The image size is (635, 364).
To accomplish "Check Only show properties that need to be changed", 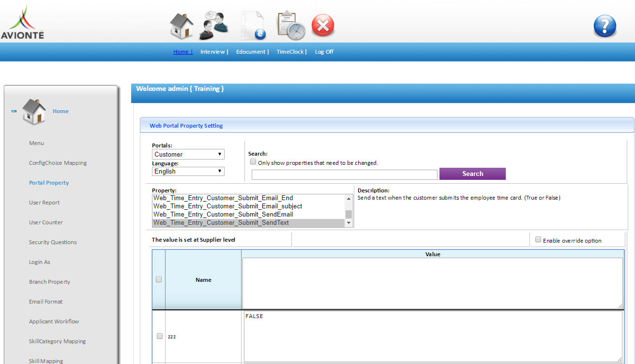I will coord(253,162).
